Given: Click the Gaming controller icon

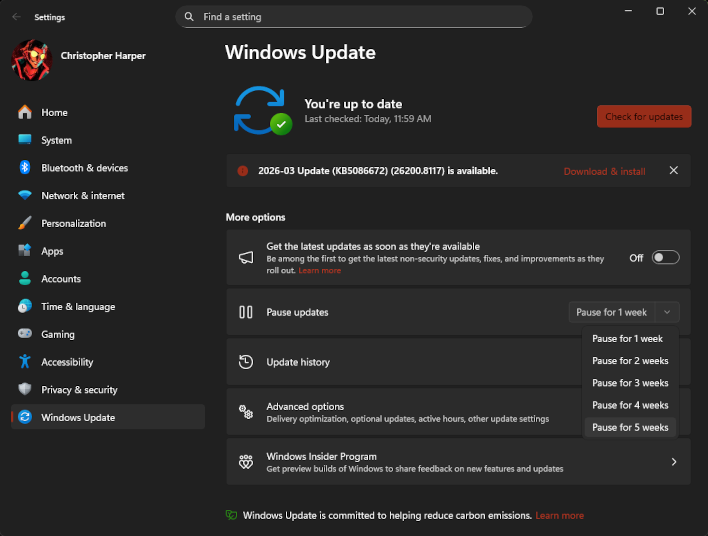Looking at the screenshot, I should (25, 334).
